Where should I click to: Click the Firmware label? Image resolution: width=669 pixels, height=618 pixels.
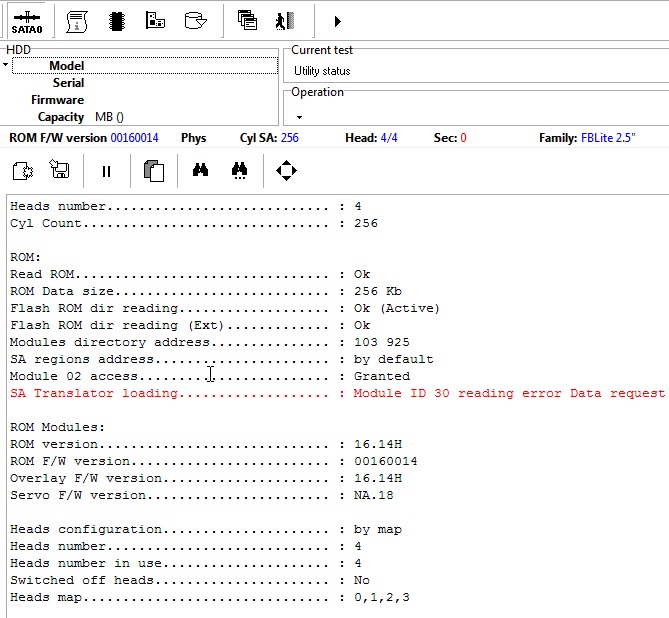[x=58, y=100]
